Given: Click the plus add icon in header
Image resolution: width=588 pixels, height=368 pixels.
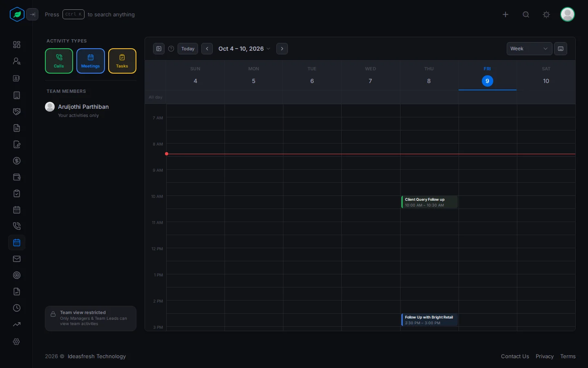Looking at the screenshot, I should coord(506,15).
